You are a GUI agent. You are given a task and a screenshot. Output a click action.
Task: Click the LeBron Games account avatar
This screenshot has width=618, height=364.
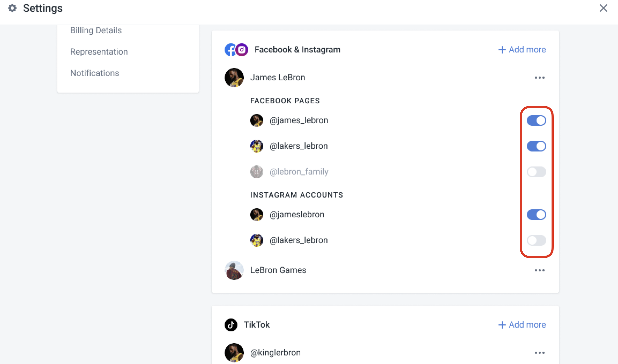[234, 270]
